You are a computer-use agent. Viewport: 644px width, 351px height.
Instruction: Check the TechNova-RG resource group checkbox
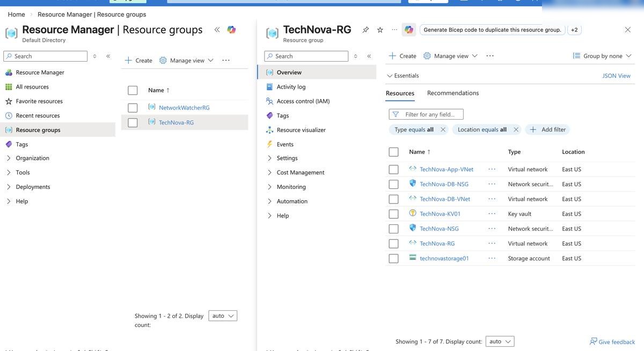coord(133,122)
